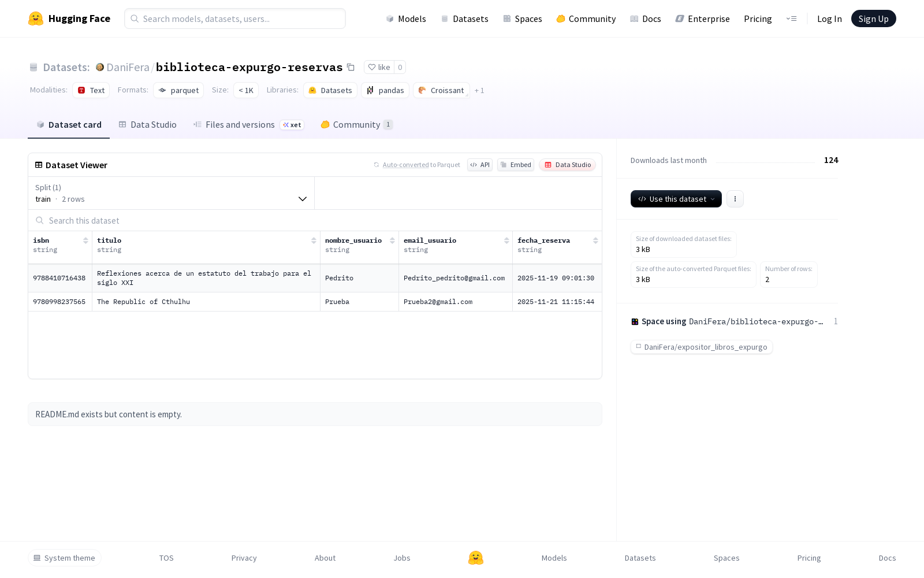The height and width of the screenshot is (578, 924).
Task: Sort the nombre_usuario column
Action: (392, 240)
